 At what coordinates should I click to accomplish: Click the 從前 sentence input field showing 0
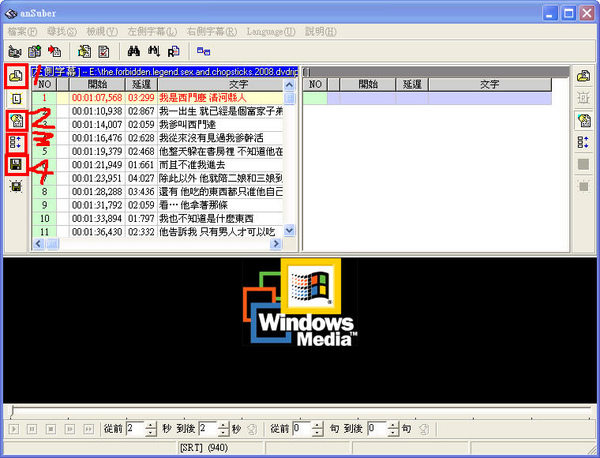point(302,429)
